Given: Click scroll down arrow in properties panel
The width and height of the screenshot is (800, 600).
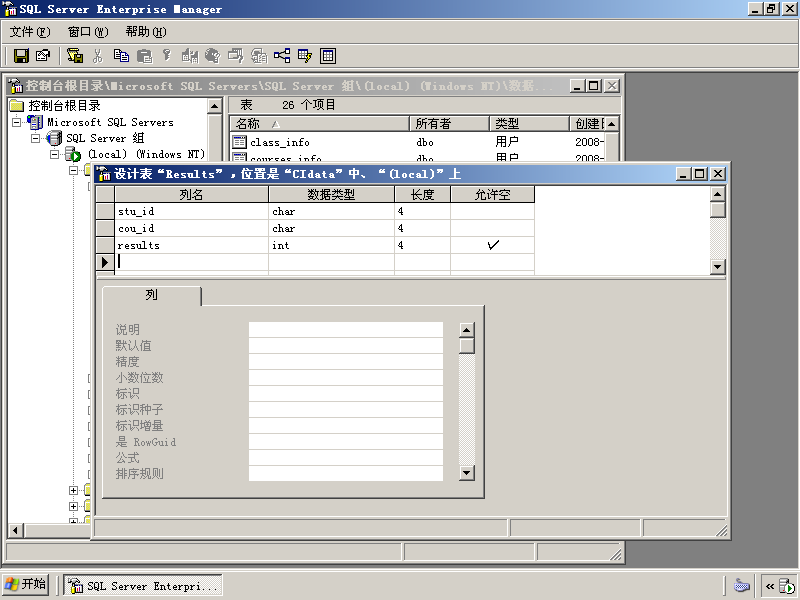Looking at the screenshot, I should click(x=467, y=473).
